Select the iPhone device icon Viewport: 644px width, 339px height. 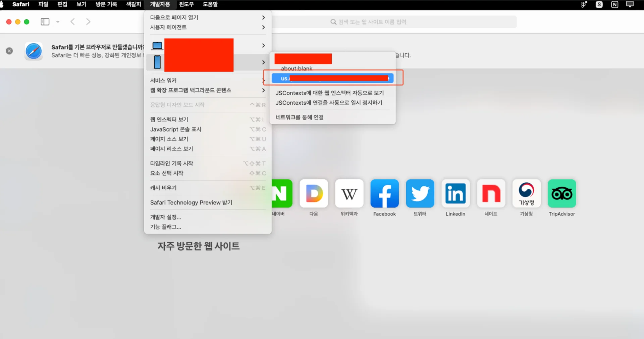(157, 62)
